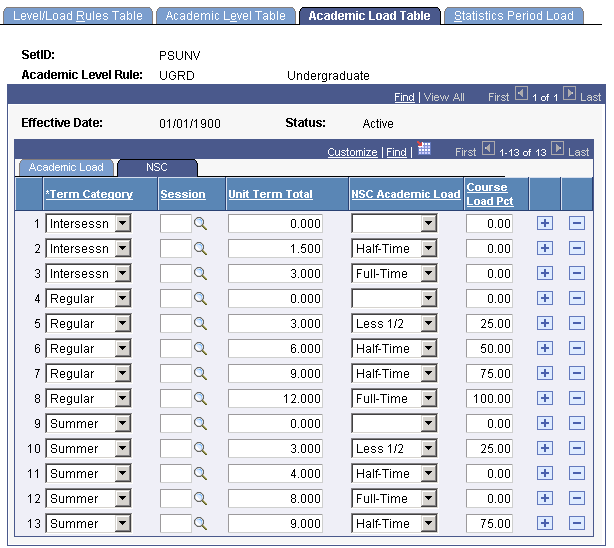This screenshot has width=614, height=548.
Task: Add a row after row 8
Action: [545, 398]
